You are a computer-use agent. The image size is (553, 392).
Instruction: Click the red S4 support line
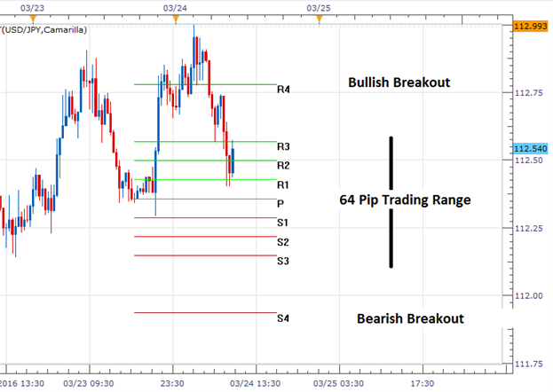(x=205, y=312)
